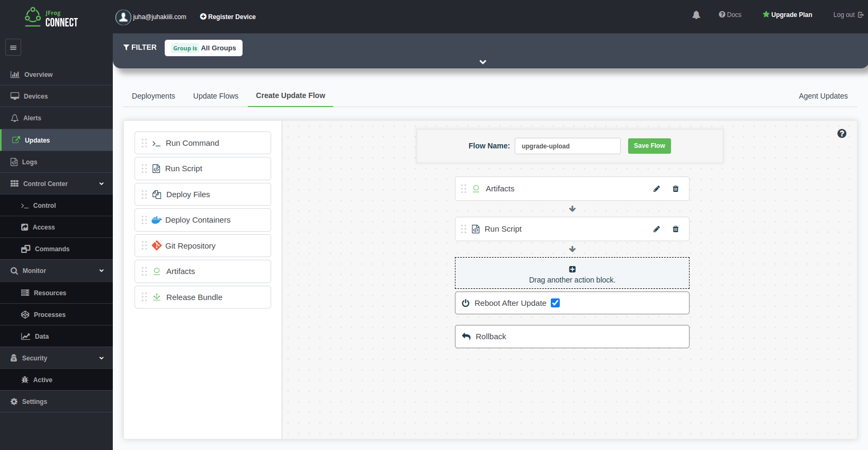Open the hamburger menu toggle in sidebar
Screen dimensions: 868x450
click(13, 47)
